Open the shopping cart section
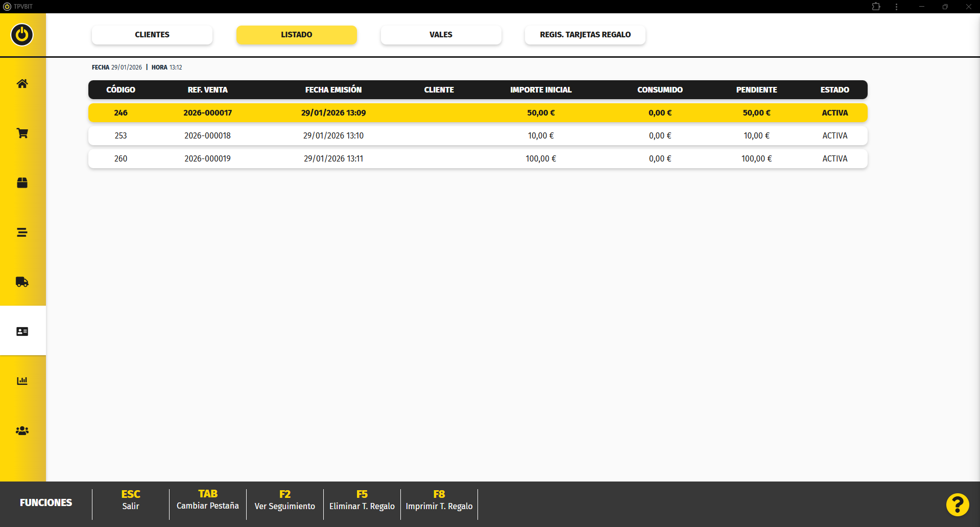Screen dimensions: 980x527 pyautogui.click(x=22, y=133)
